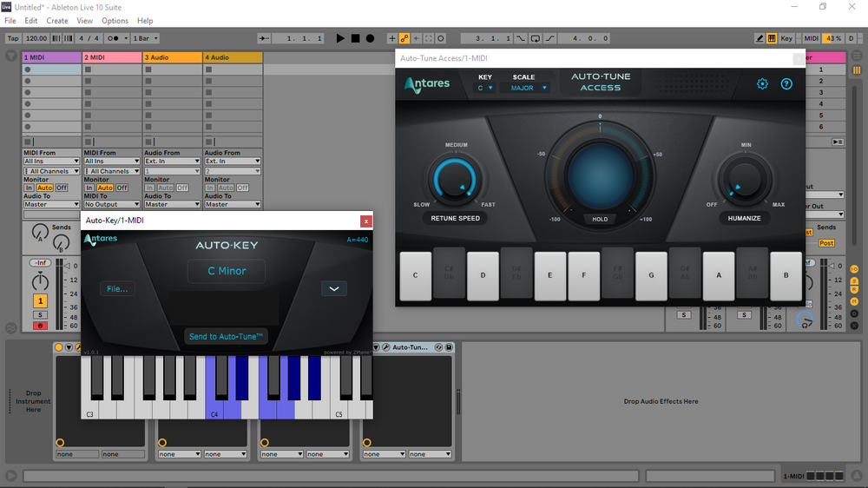
Task: Open track 1 All Channels dropdown
Action: (51, 171)
